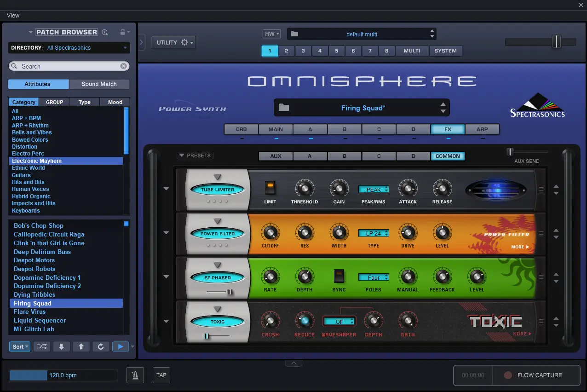Toggle the EZ-Phaser SYNC switch
Screen dimensions: 587x392
pos(339,276)
